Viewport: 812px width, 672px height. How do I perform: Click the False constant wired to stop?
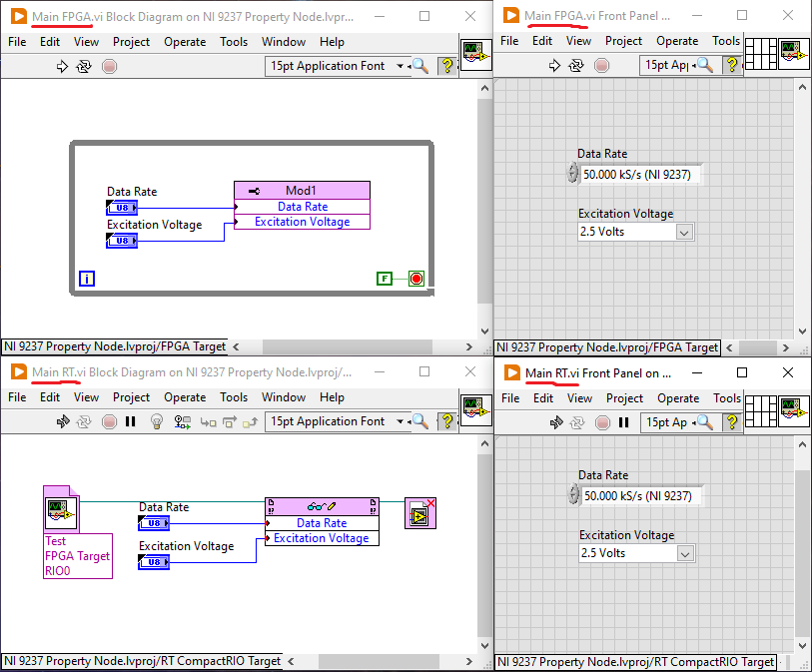click(385, 279)
